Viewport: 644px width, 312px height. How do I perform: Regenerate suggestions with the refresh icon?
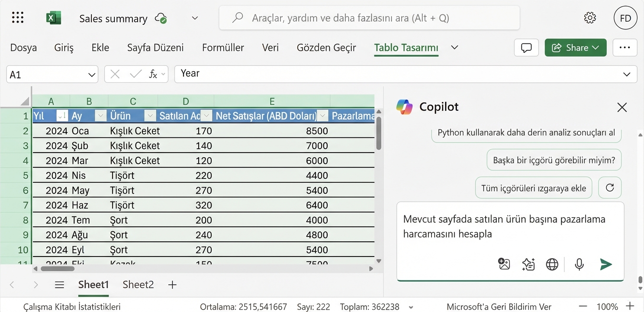[x=609, y=187]
